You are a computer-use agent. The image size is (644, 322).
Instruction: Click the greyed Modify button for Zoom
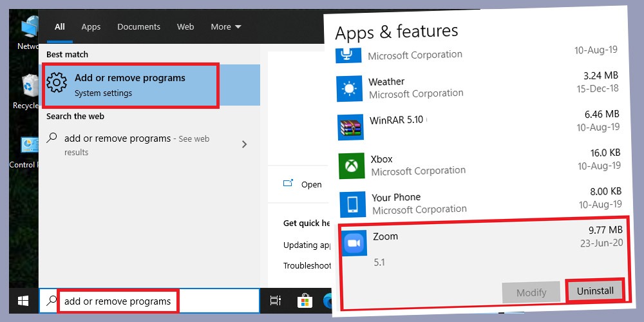click(x=531, y=292)
